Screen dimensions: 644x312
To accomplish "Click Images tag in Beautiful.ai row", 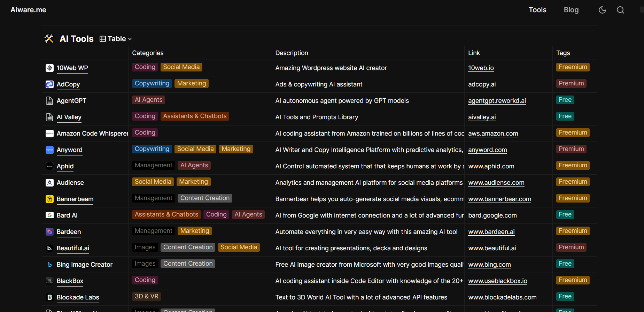I will coord(145,247).
